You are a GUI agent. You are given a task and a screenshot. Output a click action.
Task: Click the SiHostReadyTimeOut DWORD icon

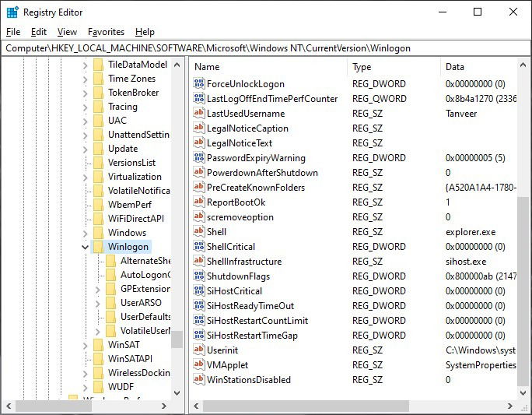coord(199,305)
